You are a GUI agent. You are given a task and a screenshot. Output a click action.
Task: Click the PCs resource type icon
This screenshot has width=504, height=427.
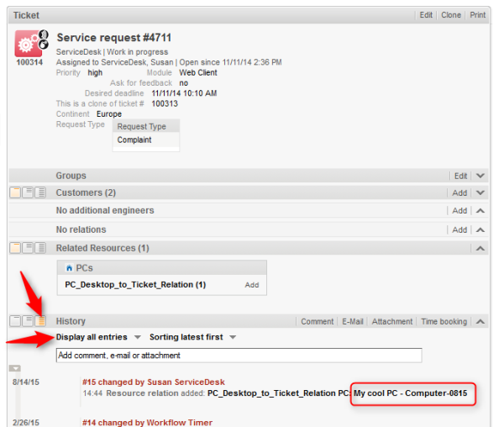pos(69,268)
